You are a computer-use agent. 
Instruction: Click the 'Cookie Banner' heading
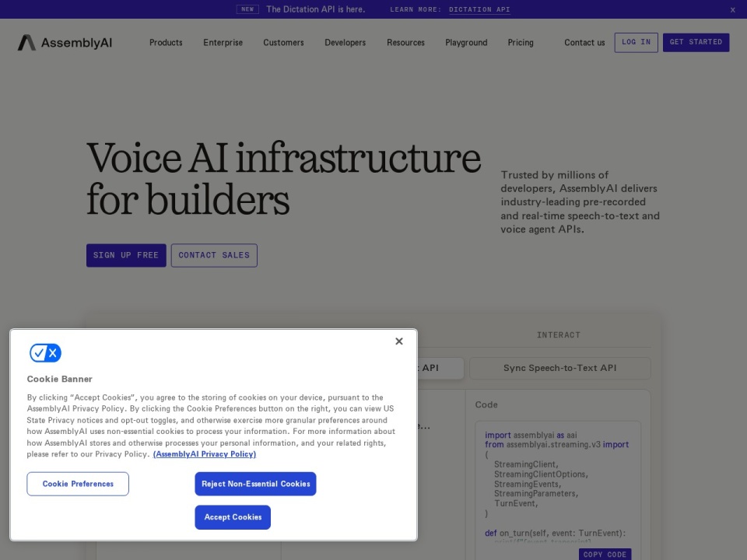[x=60, y=379]
